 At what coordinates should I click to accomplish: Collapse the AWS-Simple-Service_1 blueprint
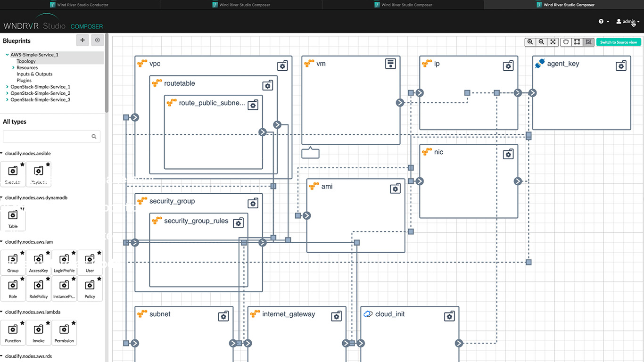coord(7,55)
